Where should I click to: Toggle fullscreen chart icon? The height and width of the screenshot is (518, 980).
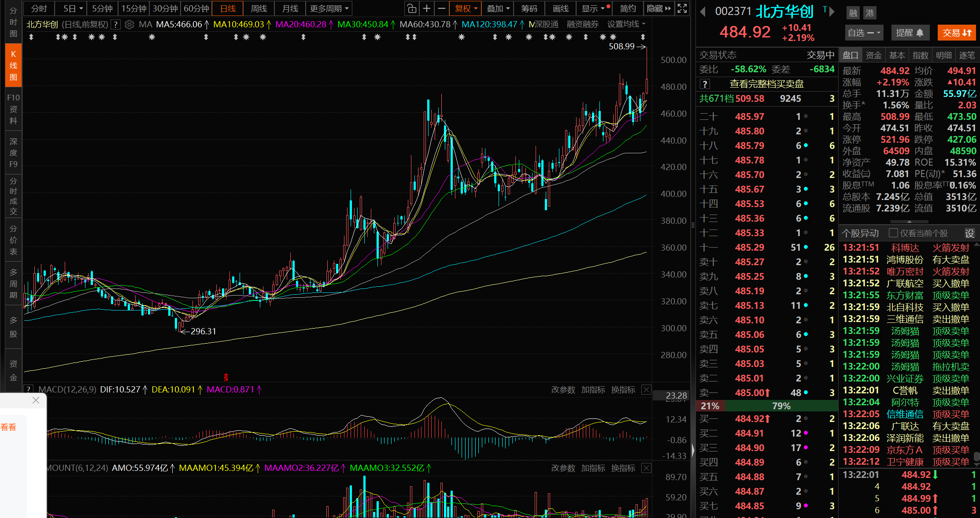point(682,8)
